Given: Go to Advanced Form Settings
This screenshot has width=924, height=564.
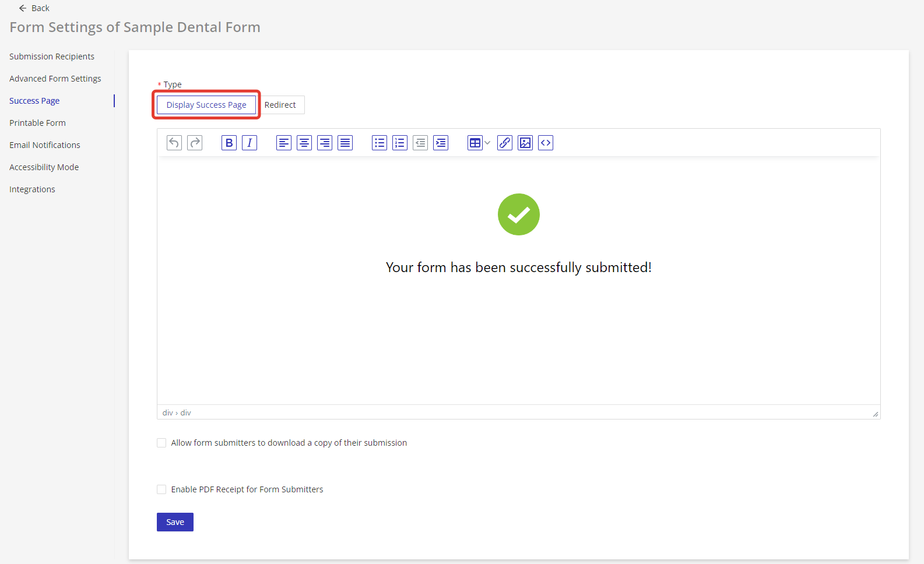Looking at the screenshot, I should 55,79.
